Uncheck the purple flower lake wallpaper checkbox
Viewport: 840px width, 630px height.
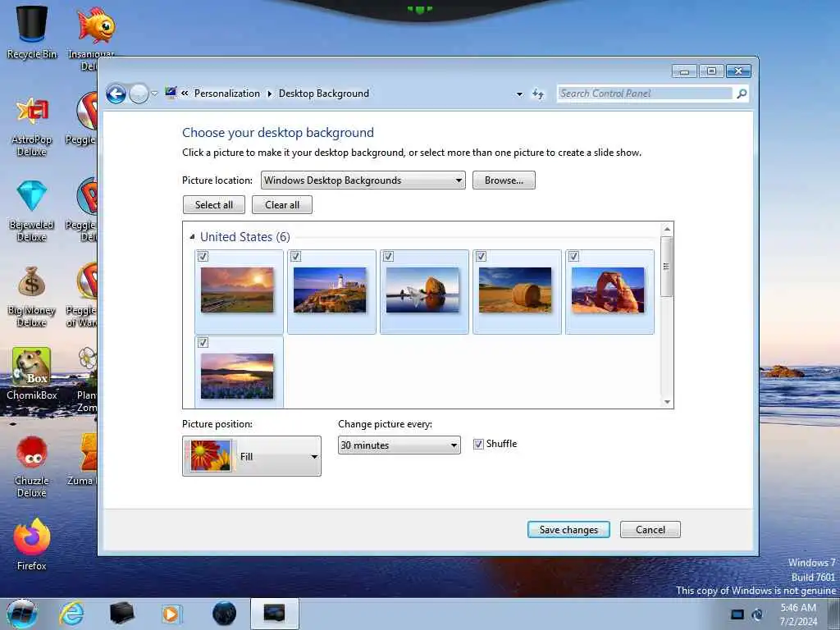(x=203, y=342)
